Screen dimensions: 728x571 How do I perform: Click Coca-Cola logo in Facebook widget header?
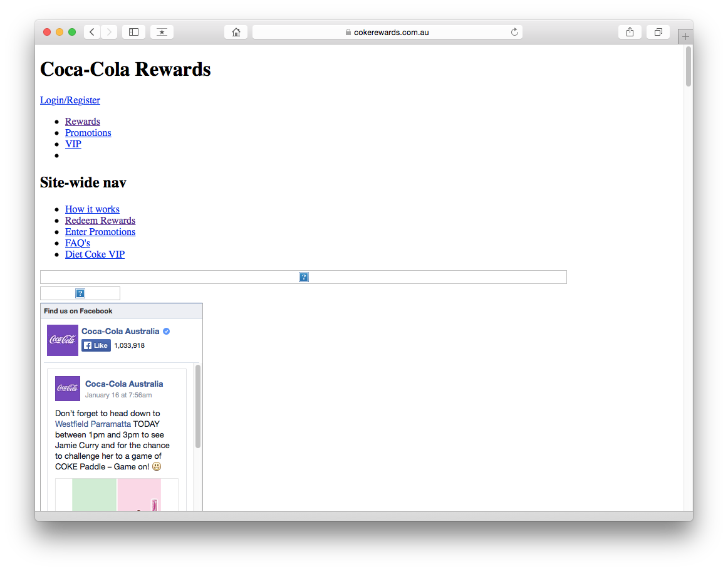click(x=63, y=340)
